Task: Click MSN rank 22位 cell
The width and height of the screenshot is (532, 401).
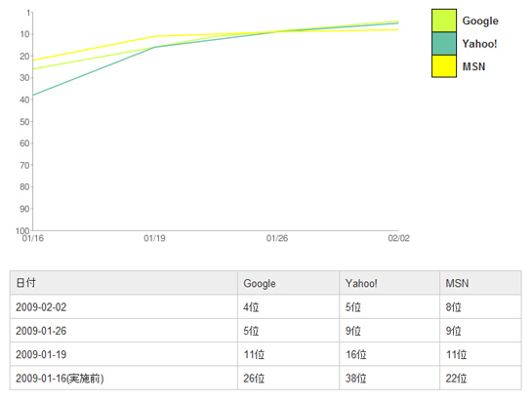Action: (480, 378)
